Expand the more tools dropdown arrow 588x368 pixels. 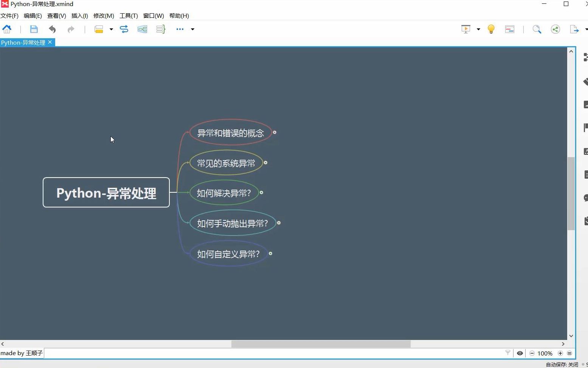coord(192,29)
